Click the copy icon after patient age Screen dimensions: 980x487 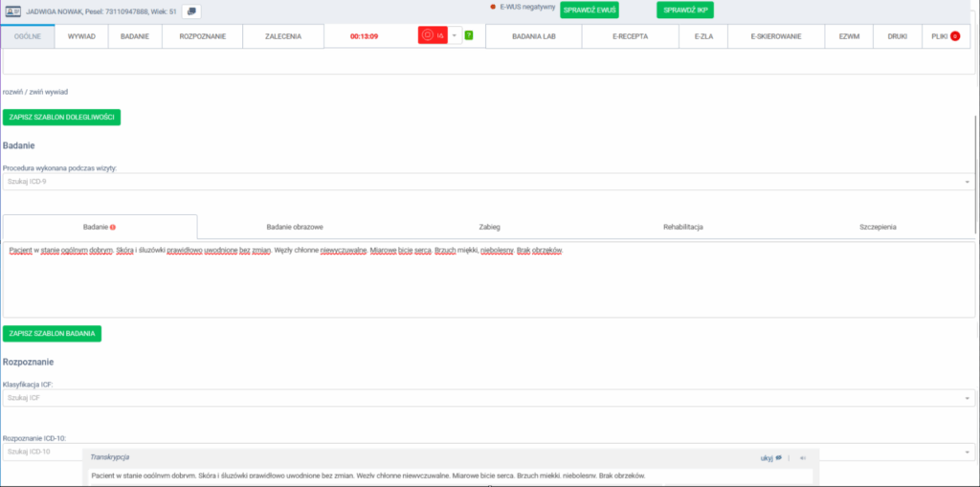(191, 11)
